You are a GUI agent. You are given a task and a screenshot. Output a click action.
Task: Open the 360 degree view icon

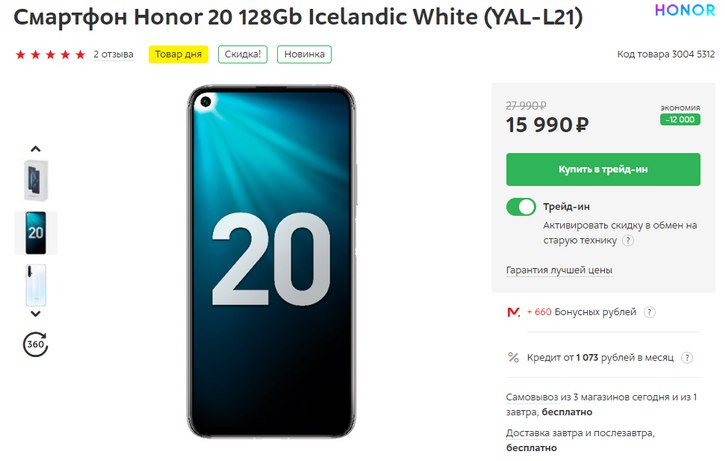tap(36, 344)
